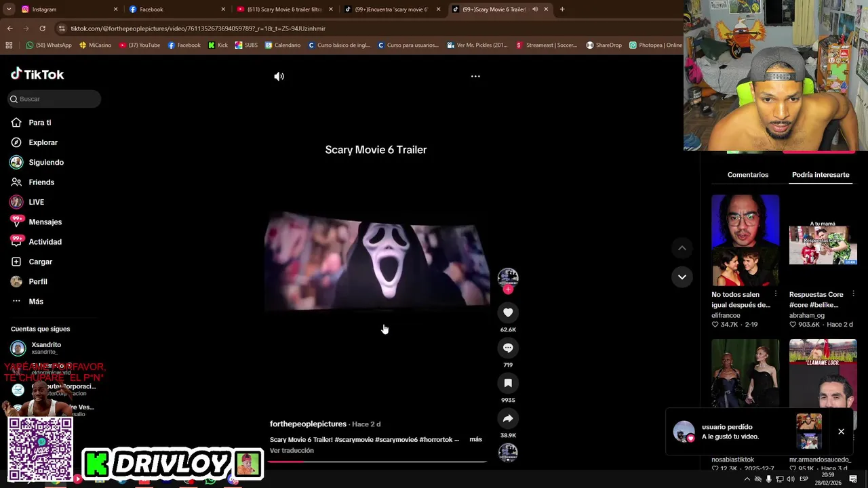Open options for 'Respuestas Core' video
The height and width of the screenshot is (488, 868).
[853, 294]
